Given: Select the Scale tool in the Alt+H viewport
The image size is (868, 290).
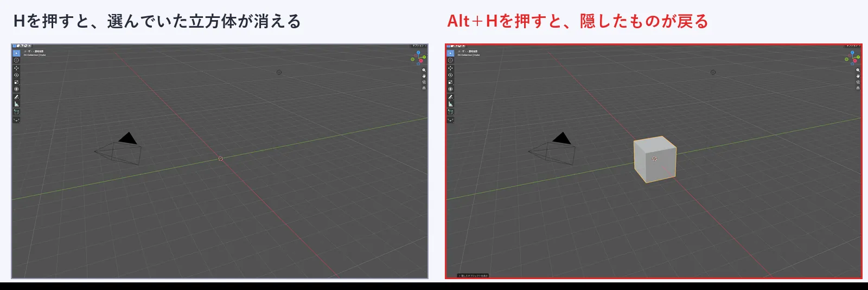Looking at the screenshot, I should click(450, 82).
